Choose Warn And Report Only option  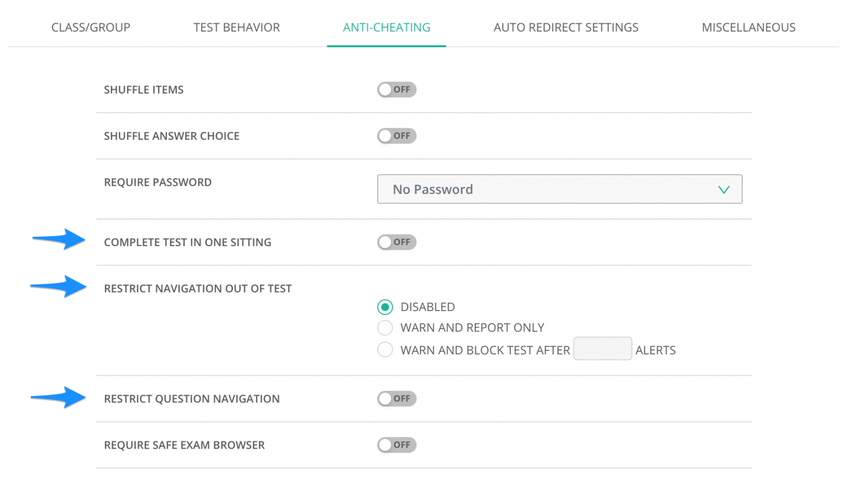tap(385, 328)
